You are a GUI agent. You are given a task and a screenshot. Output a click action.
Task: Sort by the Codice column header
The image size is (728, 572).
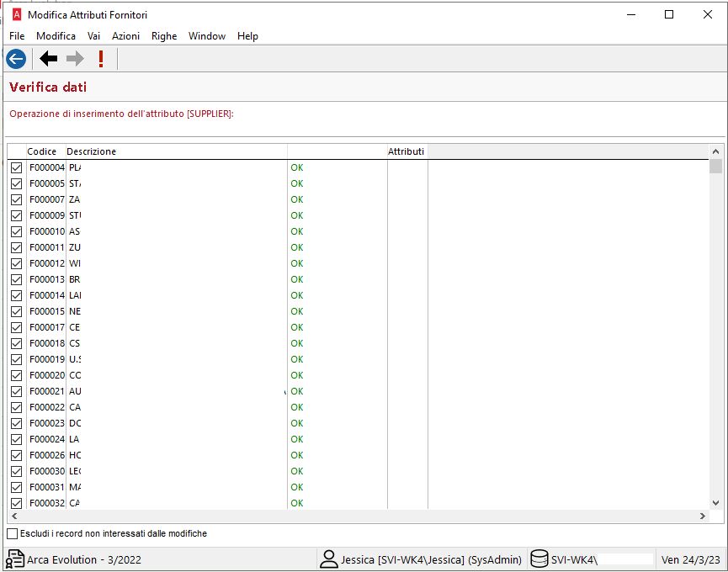42,151
